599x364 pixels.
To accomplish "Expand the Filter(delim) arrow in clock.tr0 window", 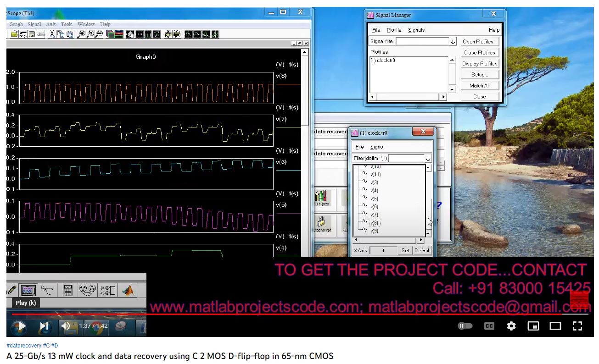I will pos(428,158).
